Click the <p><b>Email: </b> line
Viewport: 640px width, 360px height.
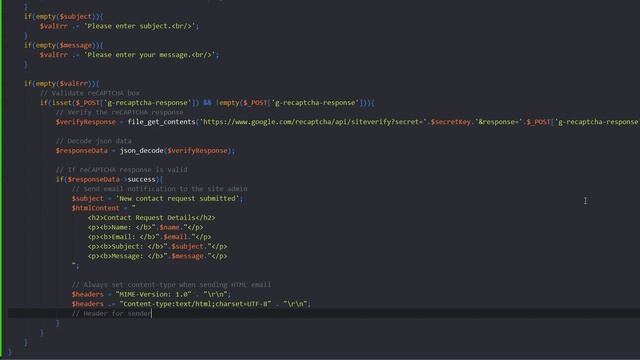click(x=149, y=237)
